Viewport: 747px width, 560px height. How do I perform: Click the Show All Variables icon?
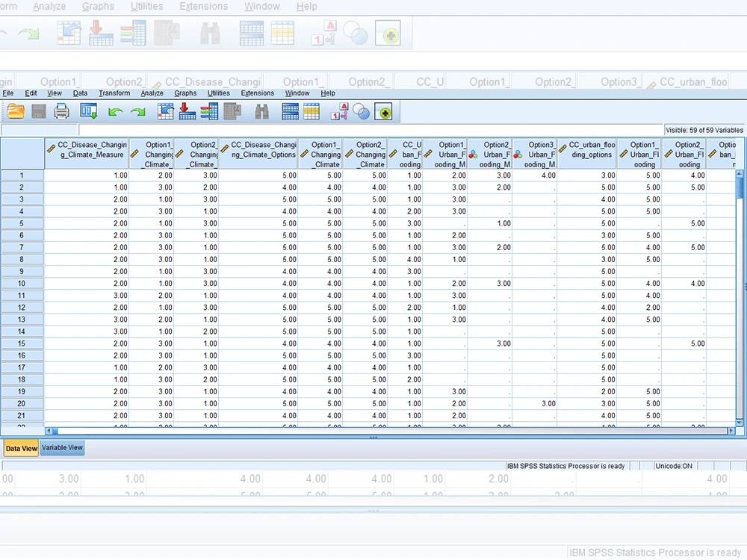click(383, 112)
